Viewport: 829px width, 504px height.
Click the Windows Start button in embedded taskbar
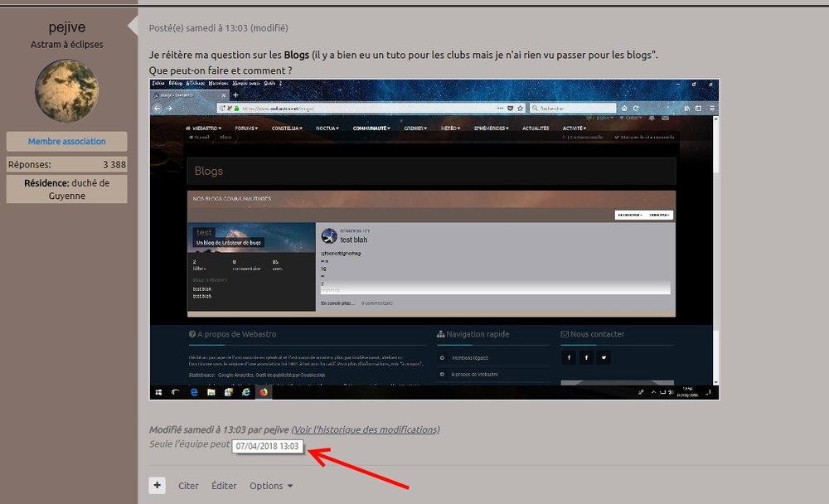click(158, 392)
